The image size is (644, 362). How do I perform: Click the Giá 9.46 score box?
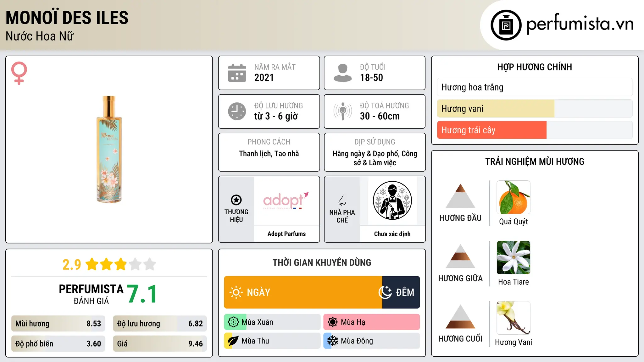(x=160, y=344)
